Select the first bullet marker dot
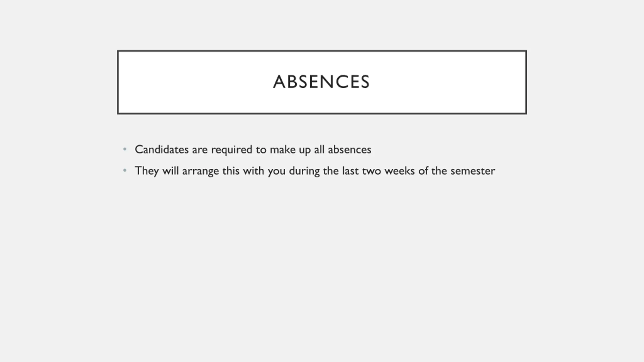The height and width of the screenshot is (362, 644). tap(125, 149)
